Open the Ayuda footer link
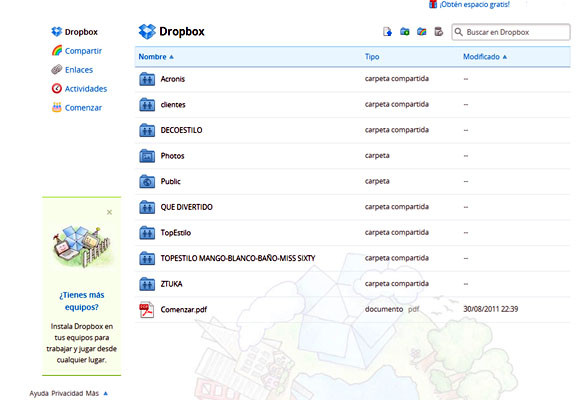Image resolution: width=580 pixels, height=400 pixels. pyautogui.click(x=39, y=393)
